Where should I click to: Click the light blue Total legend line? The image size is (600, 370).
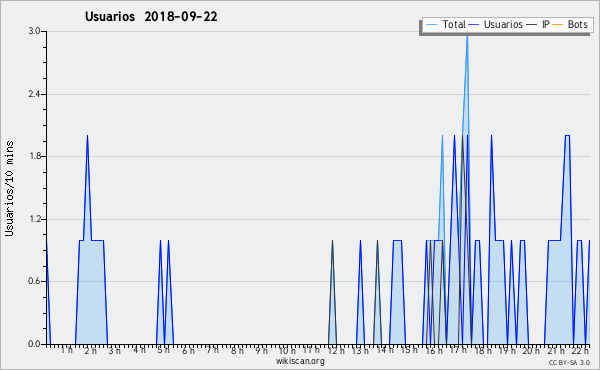(431, 24)
